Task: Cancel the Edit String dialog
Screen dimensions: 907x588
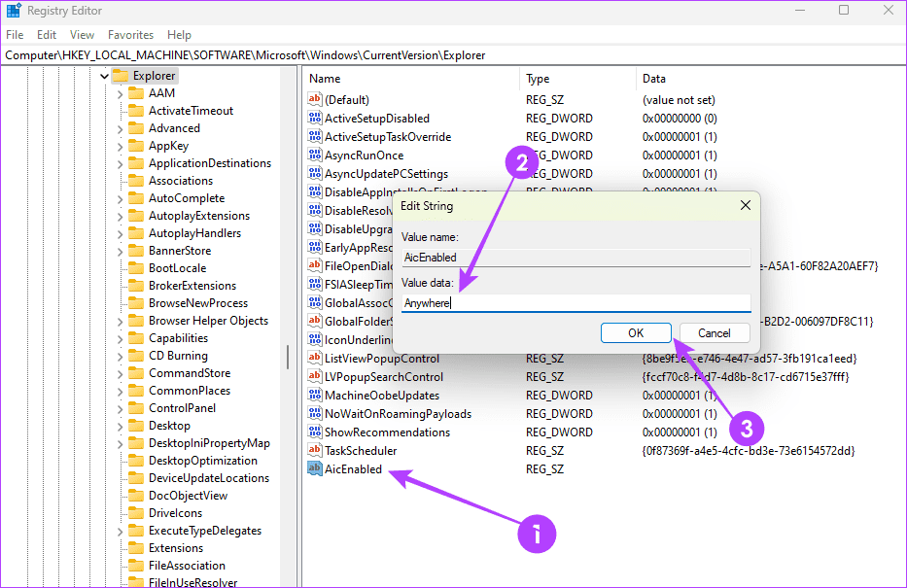Action: click(x=715, y=332)
